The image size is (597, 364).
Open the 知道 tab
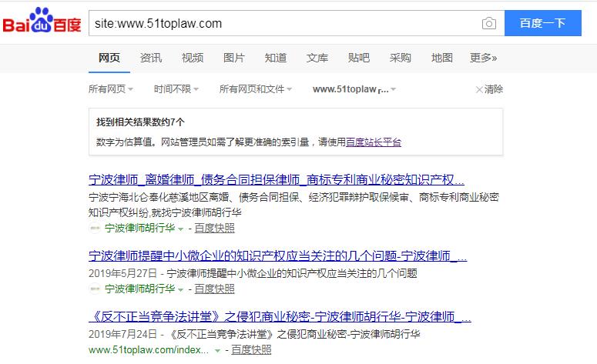click(x=275, y=58)
